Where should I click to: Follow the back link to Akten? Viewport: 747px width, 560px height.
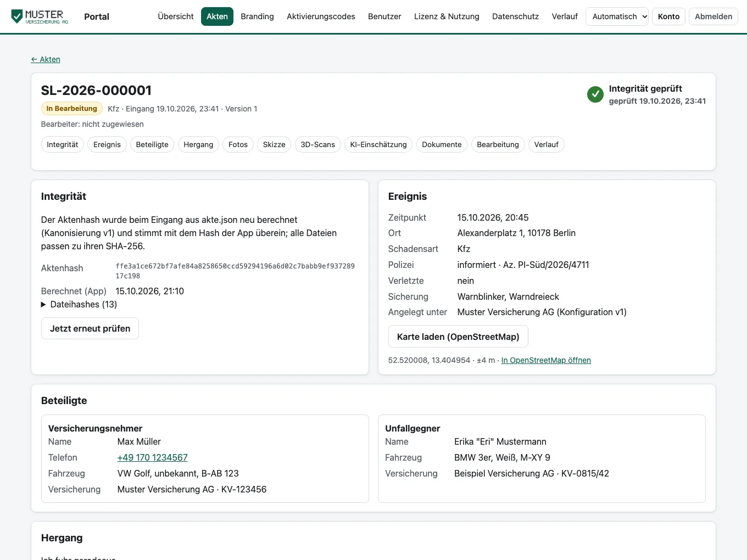tap(46, 59)
